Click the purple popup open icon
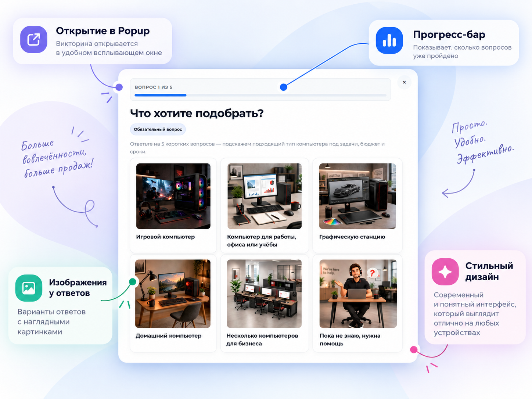The height and width of the screenshot is (399, 532). point(33,39)
